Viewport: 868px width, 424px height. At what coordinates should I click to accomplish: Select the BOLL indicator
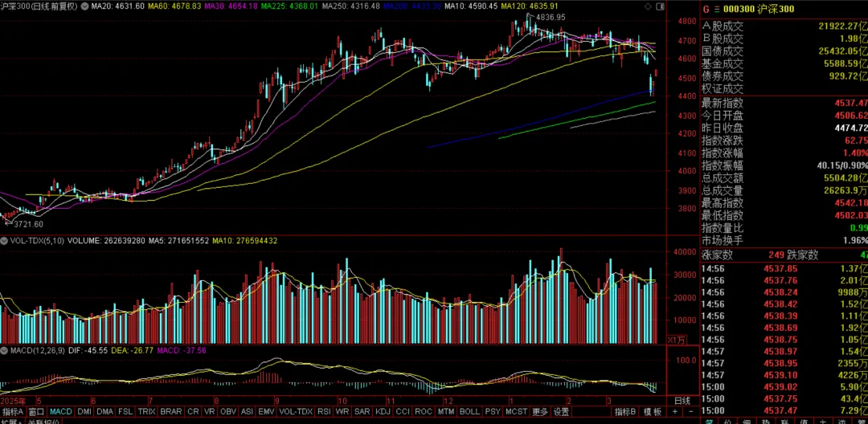tap(469, 412)
